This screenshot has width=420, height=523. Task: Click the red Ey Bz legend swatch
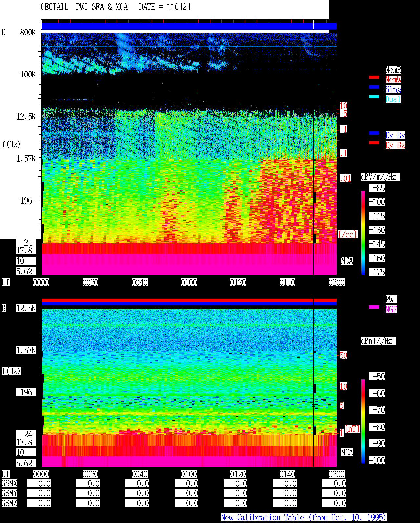[374, 143]
